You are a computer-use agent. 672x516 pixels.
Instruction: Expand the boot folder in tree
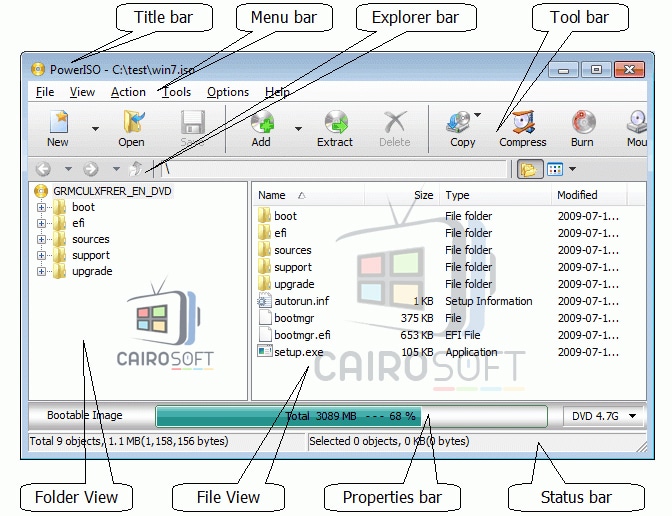click(41, 207)
